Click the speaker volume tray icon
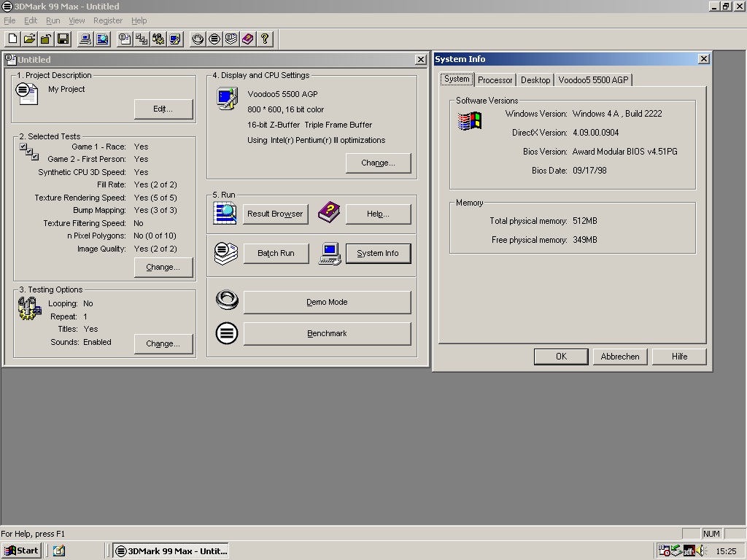747x560 pixels. pyautogui.click(x=700, y=551)
